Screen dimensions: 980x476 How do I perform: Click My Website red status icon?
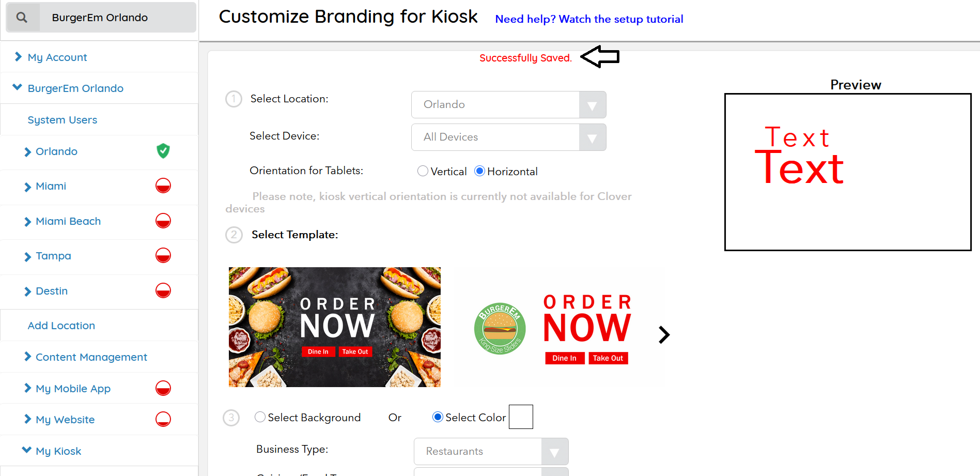coord(163,419)
